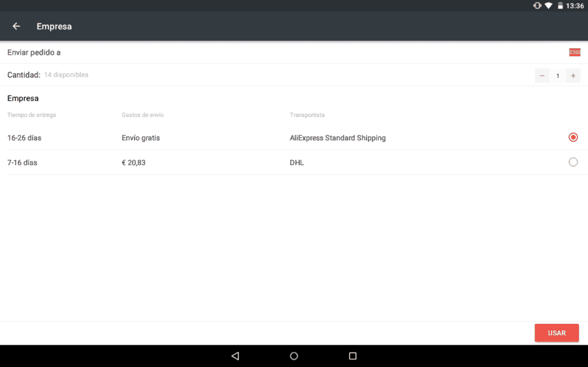The height and width of the screenshot is (367, 588).
Task: Tap the USAR button
Action: click(557, 333)
